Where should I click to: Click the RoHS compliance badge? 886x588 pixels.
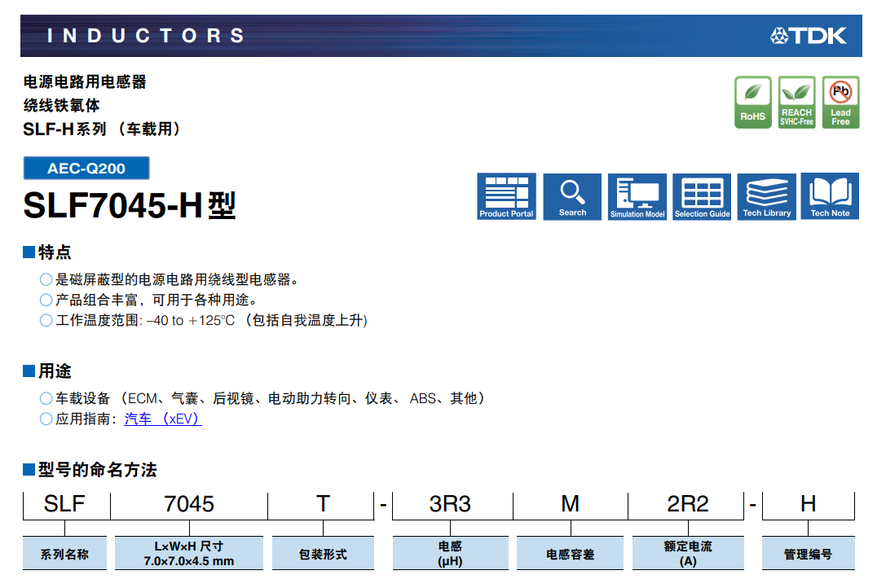point(752,103)
